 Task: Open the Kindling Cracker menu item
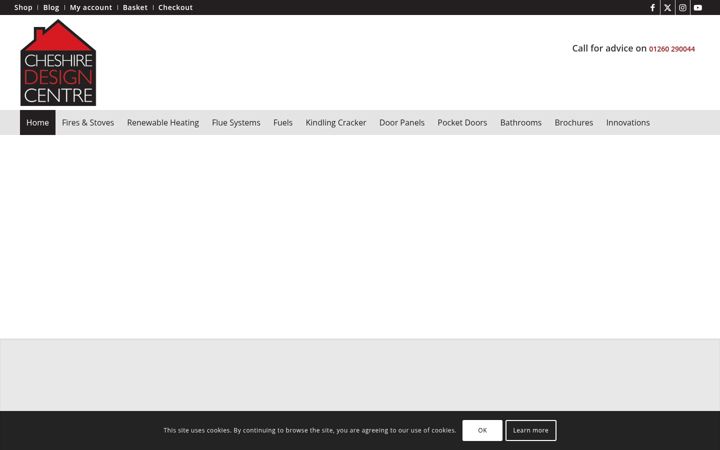[x=336, y=123]
